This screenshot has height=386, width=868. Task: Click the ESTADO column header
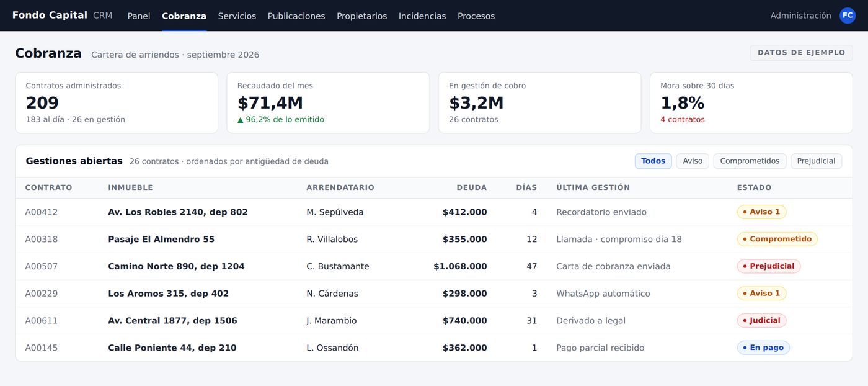(x=754, y=187)
